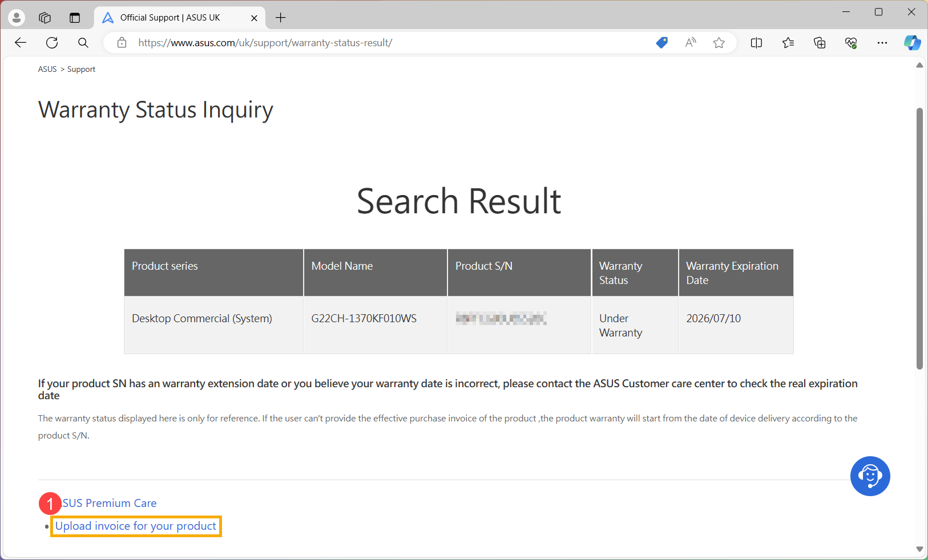Open the customer support chat bubble
This screenshot has width=928, height=560.
(870, 476)
